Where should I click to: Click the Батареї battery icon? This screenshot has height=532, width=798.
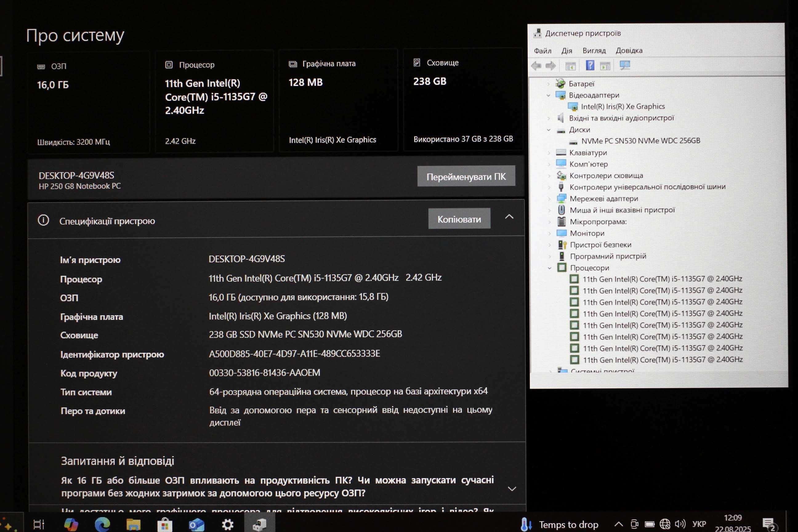[561, 83]
